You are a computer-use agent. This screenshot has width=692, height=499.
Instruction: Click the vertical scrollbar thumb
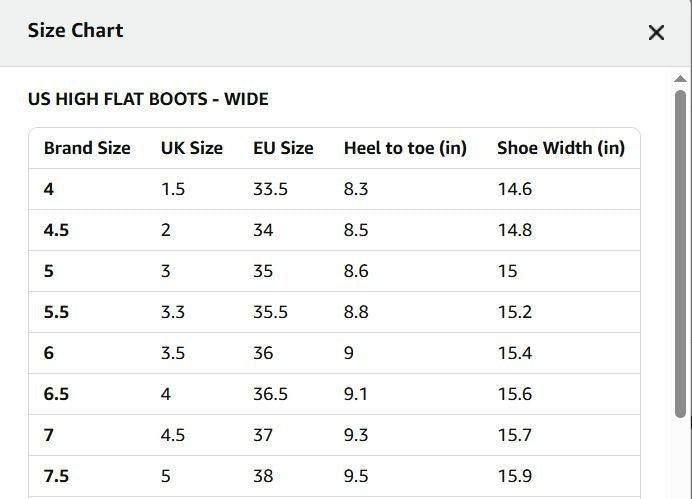[x=680, y=254]
